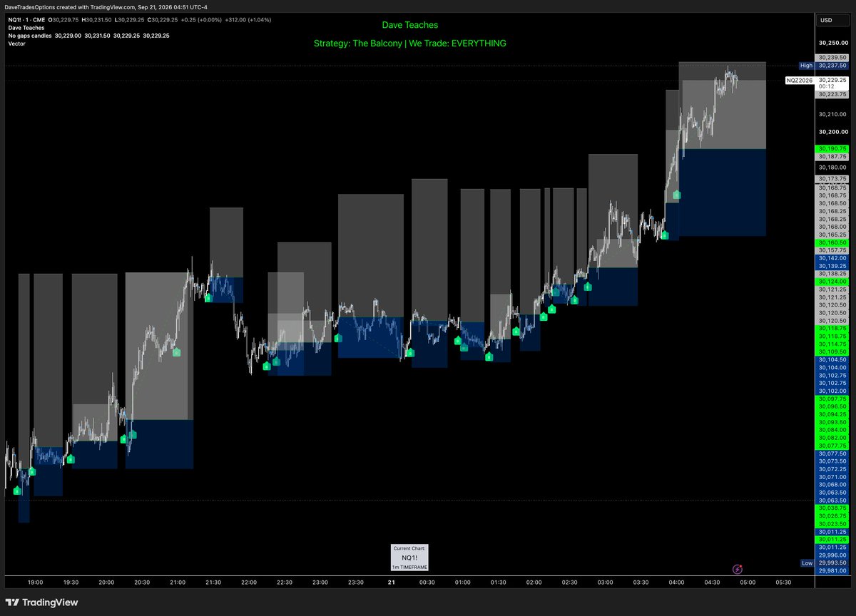
Task: Click the 30,237.50 high price label
Action: (x=832, y=66)
